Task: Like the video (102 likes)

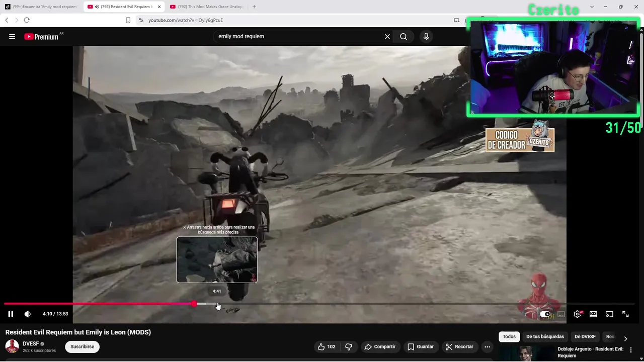Action: pos(327,347)
